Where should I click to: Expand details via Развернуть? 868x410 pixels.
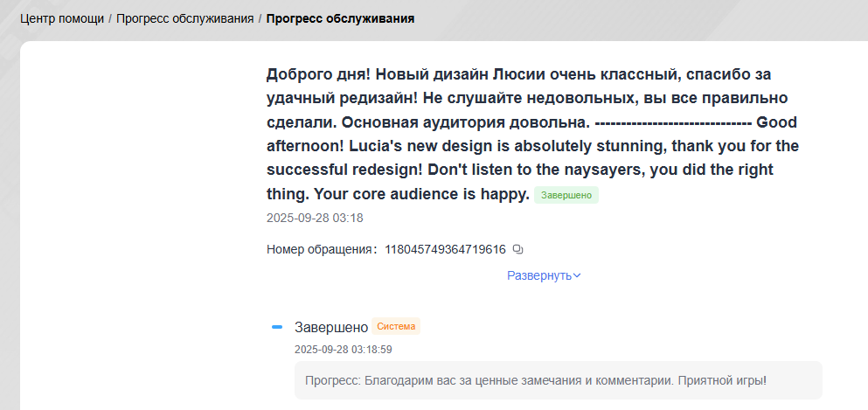tap(538, 275)
